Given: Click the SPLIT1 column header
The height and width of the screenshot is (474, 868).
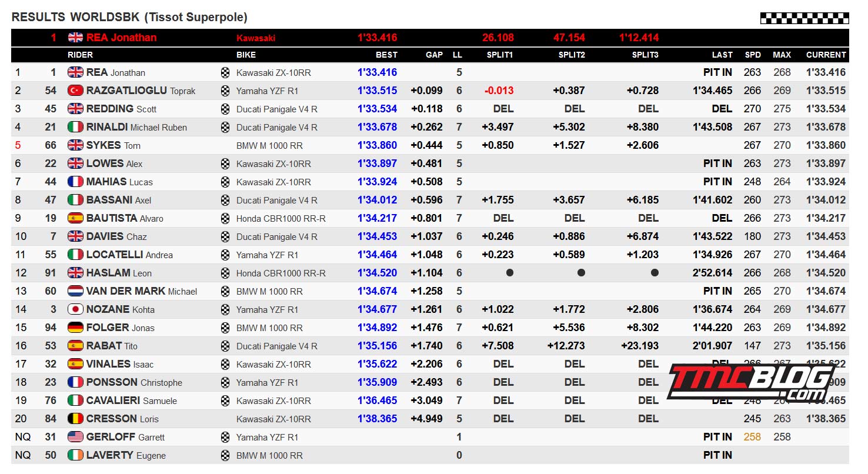Looking at the screenshot, I should [500, 55].
